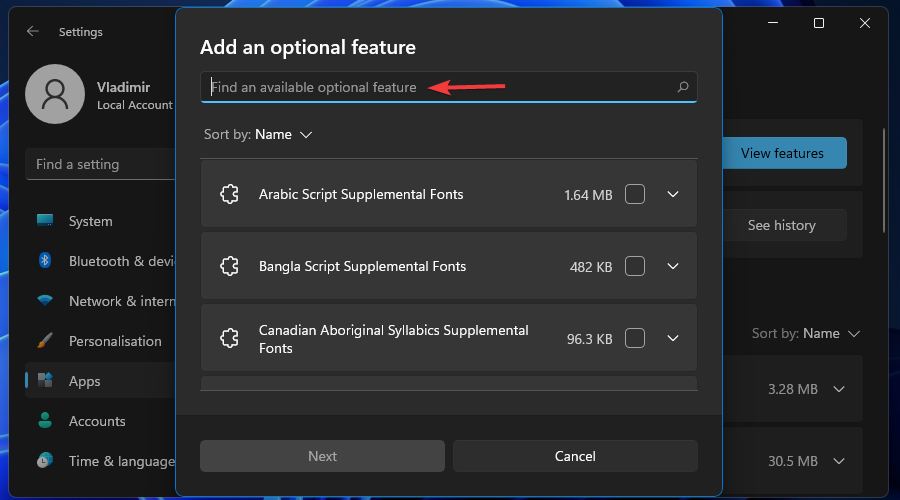Go to Accounts in the sidebar
The width and height of the screenshot is (900, 500).
[x=96, y=421]
